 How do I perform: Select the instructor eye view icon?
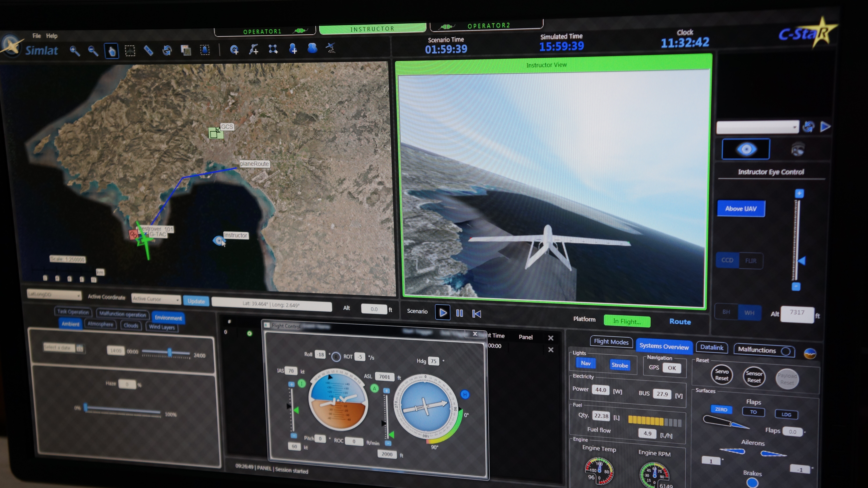coord(746,149)
